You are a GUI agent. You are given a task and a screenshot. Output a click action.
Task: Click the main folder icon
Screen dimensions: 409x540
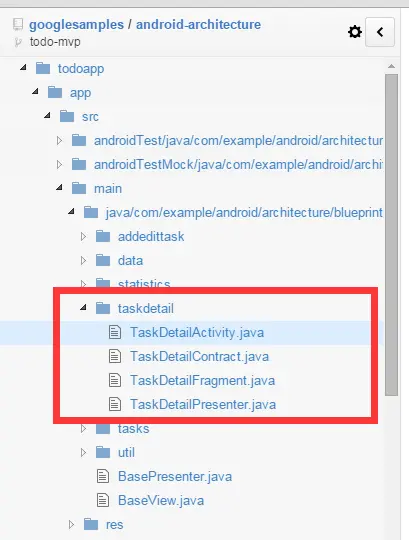coord(79,188)
